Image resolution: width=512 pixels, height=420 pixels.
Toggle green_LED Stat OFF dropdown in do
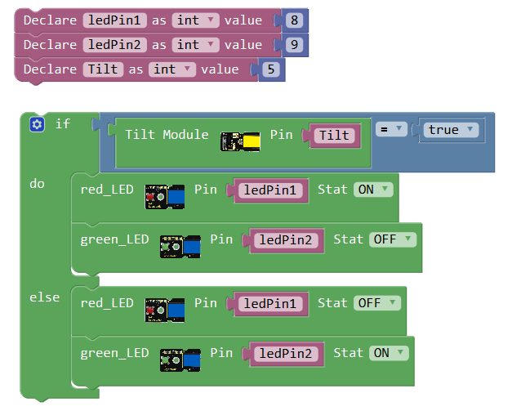(393, 239)
